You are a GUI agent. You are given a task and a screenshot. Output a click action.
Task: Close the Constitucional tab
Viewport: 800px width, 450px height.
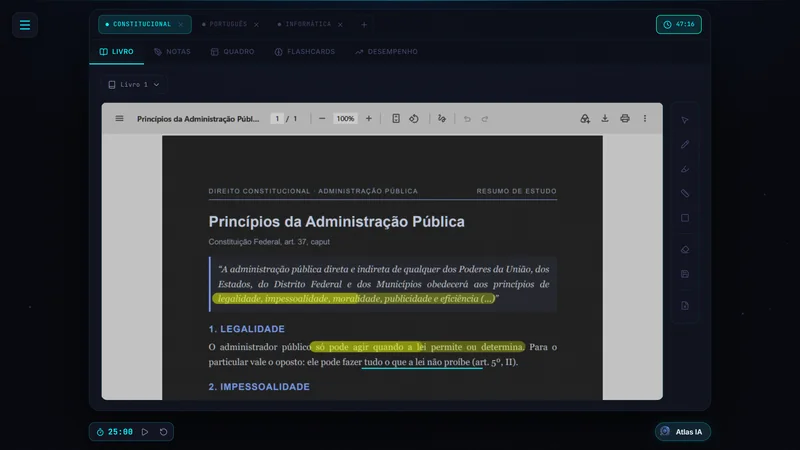click(x=181, y=24)
